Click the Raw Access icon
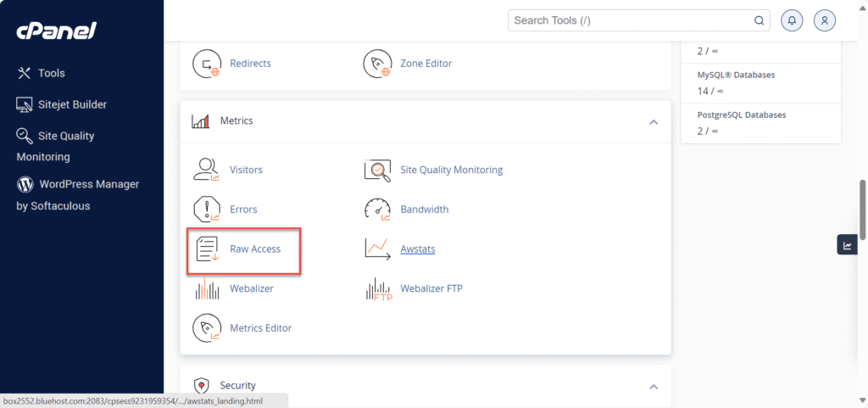Image resolution: width=868 pixels, height=408 pixels. click(x=207, y=249)
